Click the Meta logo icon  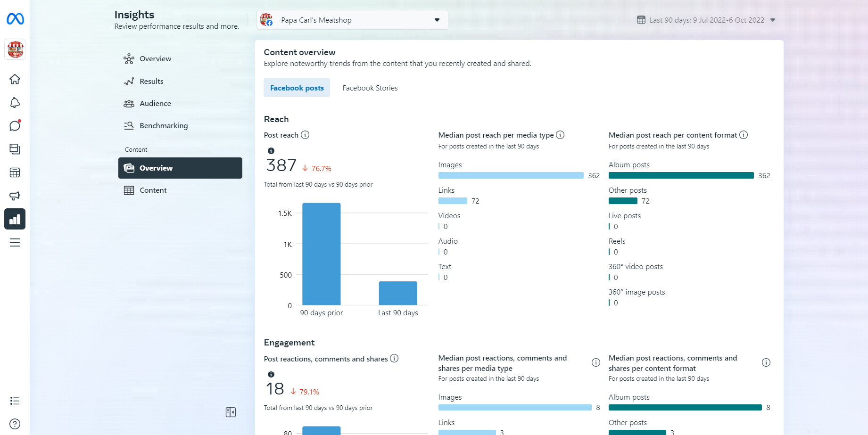tap(15, 19)
